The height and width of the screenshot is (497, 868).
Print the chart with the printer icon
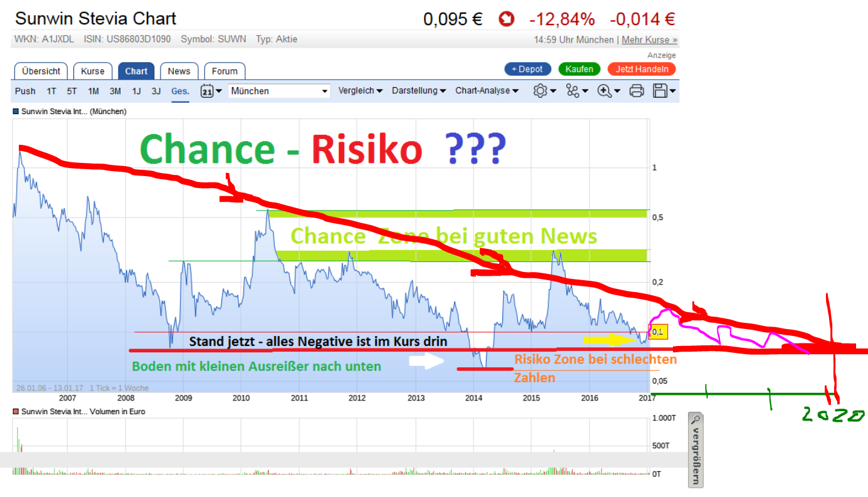[637, 91]
